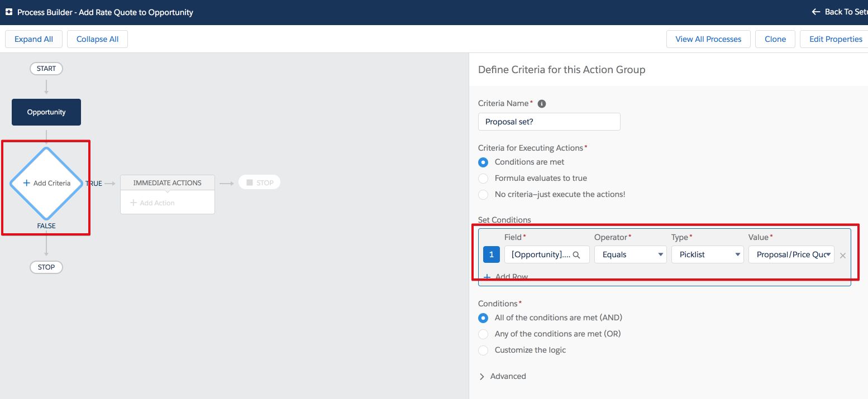The height and width of the screenshot is (399, 868).
Task: Click the bottom STOP node below FALSE
Action: point(46,267)
